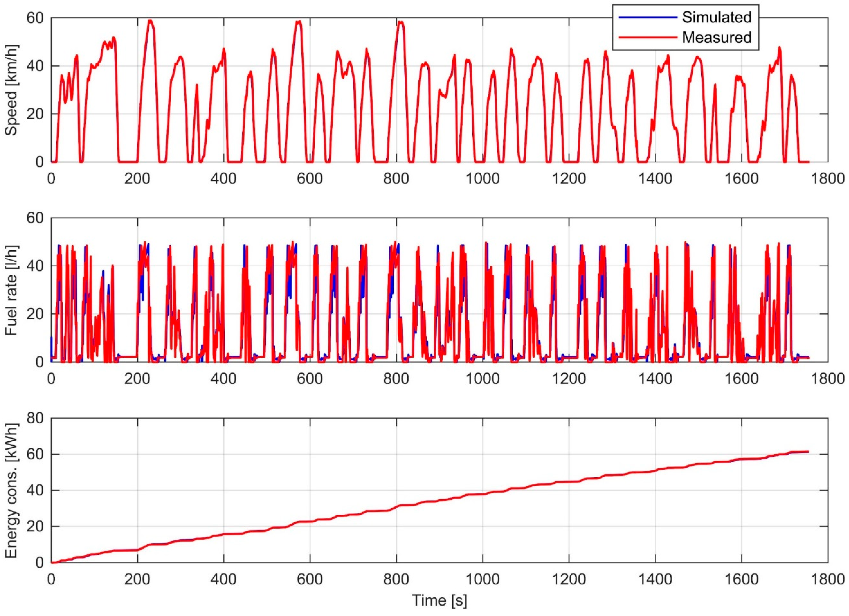Click the 200 tick on speed plot
The image size is (849, 616).
[x=137, y=179]
